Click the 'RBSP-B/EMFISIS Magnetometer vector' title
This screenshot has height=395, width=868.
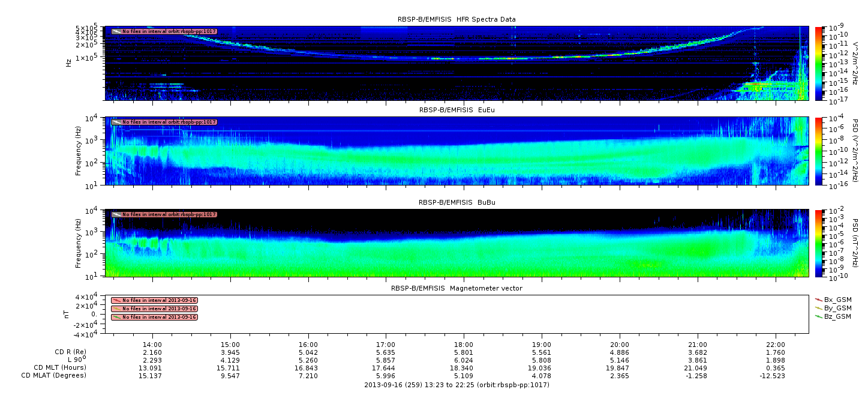[x=456, y=288]
